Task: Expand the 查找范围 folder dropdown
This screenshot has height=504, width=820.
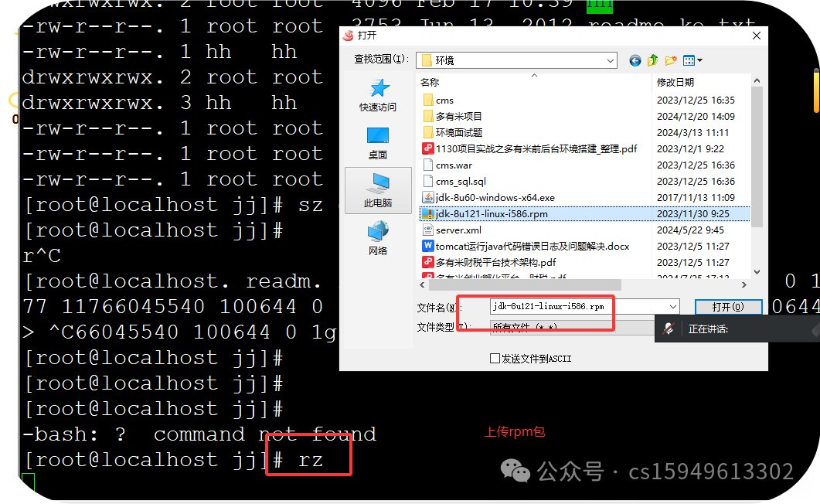Action: (x=610, y=60)
